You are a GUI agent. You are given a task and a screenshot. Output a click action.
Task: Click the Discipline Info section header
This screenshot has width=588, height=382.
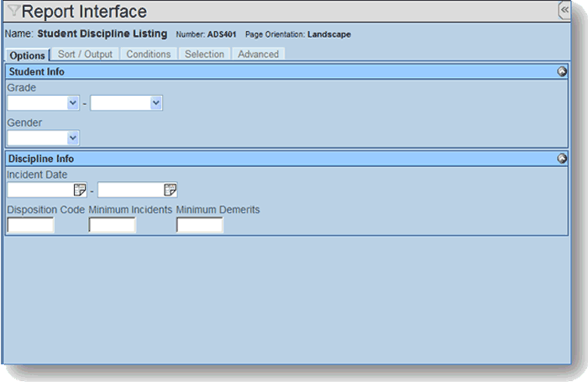click(x=286, y=159)
